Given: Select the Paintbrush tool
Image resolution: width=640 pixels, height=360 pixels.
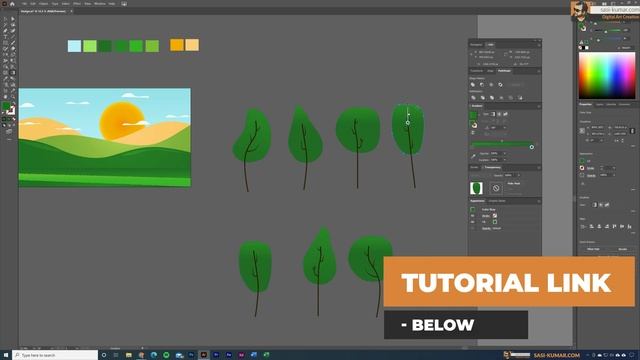Looking at the screenshot, I should click(13, 43).
